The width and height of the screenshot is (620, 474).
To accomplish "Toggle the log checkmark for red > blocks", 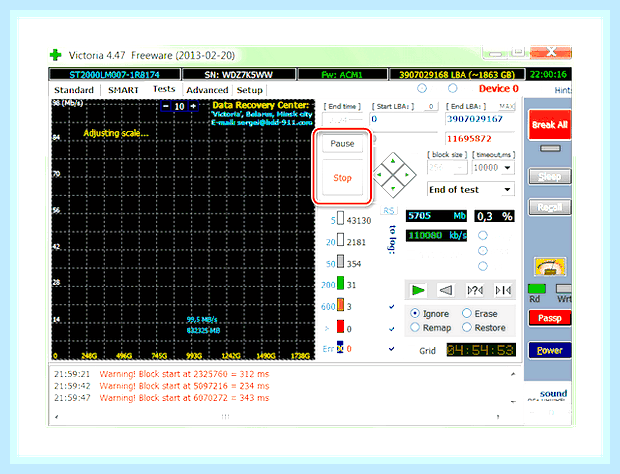I will [x=391, y=329].
